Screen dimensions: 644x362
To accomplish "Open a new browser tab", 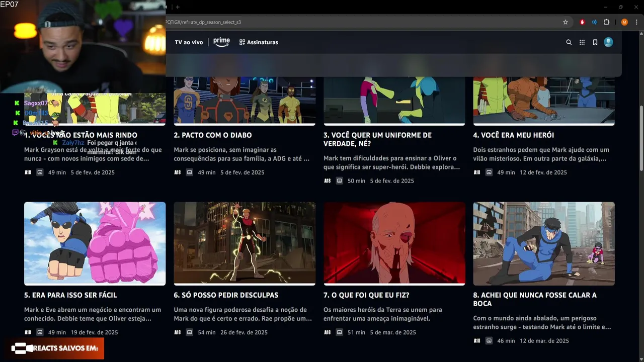I will click(178, 7).
